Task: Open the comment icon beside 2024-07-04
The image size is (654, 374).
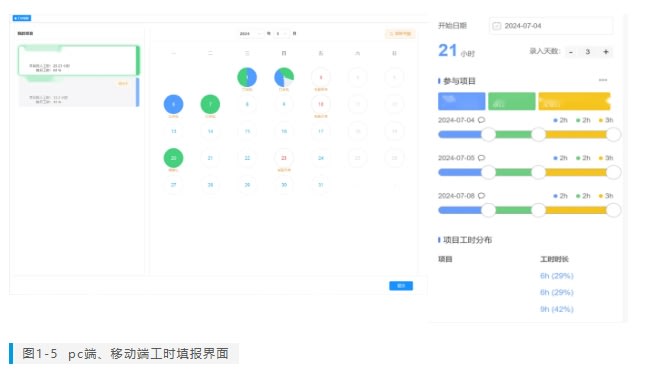Action: 481,120
